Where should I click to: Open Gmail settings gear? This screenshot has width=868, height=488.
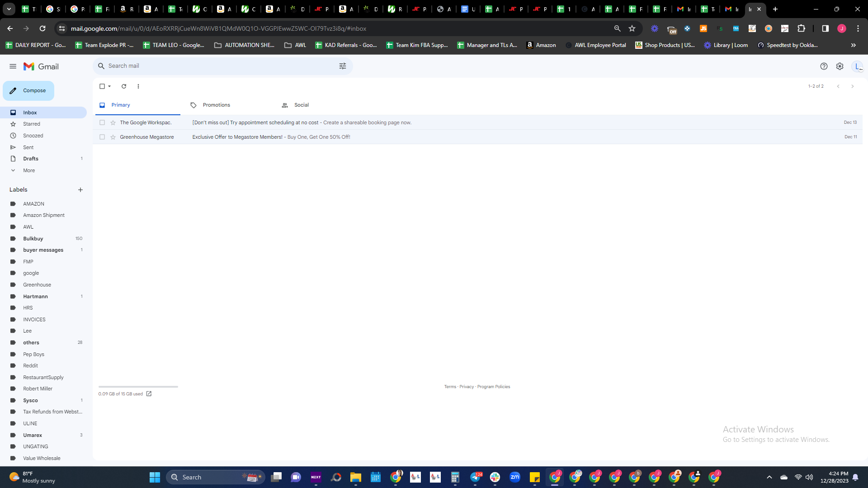point(840,66)
